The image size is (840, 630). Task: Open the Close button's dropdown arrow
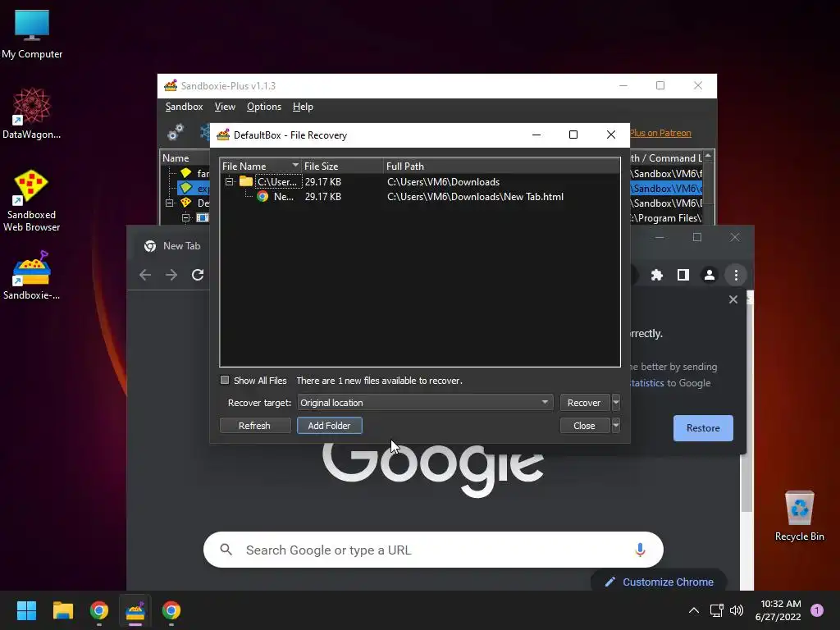coord(616,426)
